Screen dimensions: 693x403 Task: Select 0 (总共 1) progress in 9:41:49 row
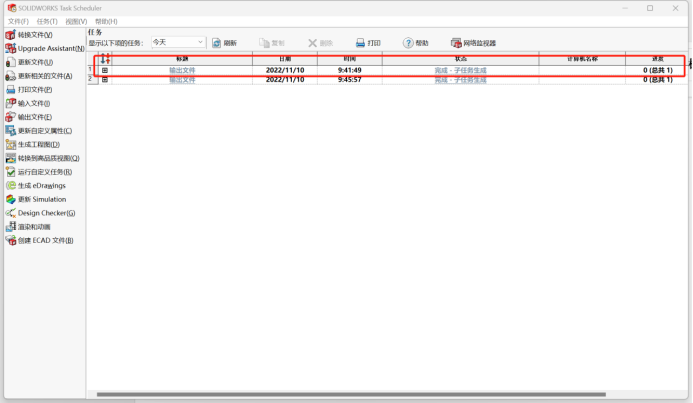pyautogui.click(x=658, y=70)
